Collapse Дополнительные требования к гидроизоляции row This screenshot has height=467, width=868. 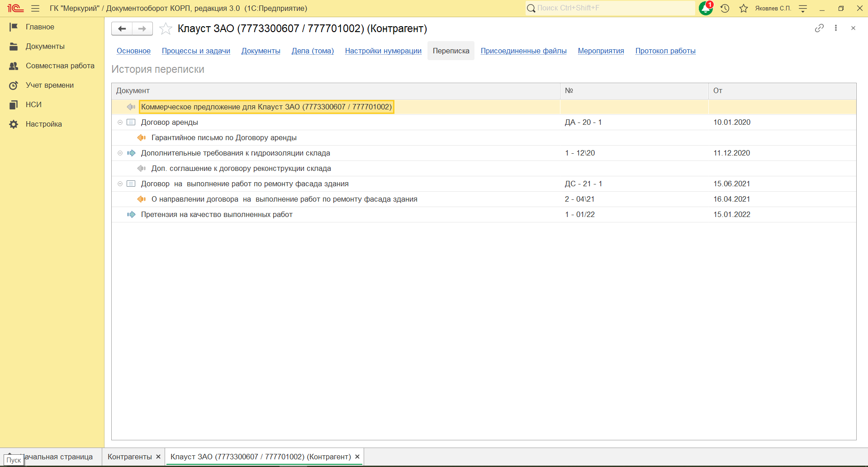pyautogui.click(x=120, y=153)
